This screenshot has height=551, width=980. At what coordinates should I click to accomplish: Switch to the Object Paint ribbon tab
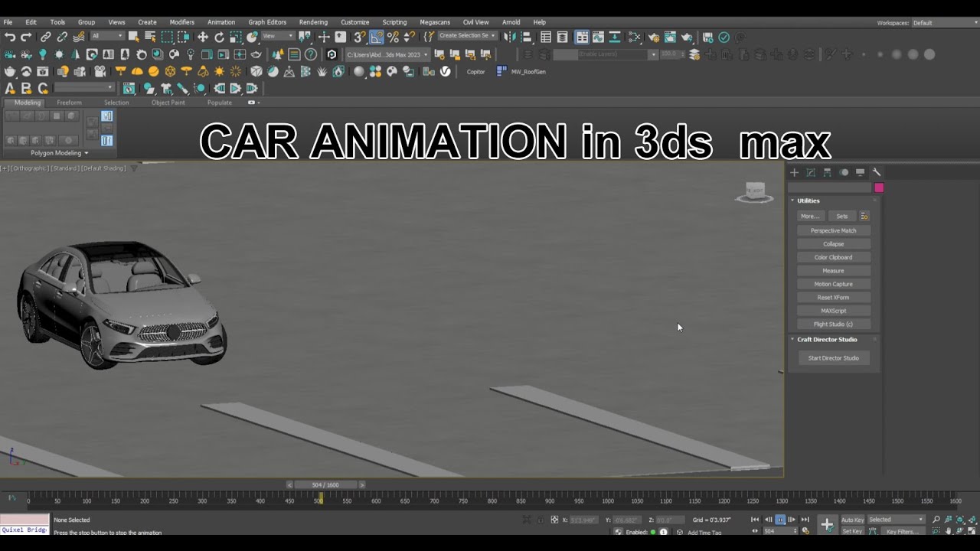(x=168, y=103)
